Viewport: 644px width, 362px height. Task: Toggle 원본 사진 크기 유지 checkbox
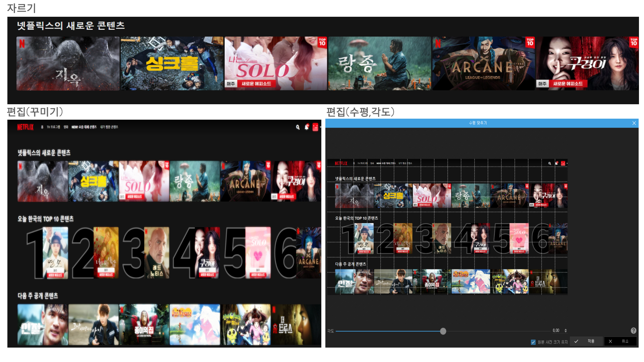tap(533, 342)
